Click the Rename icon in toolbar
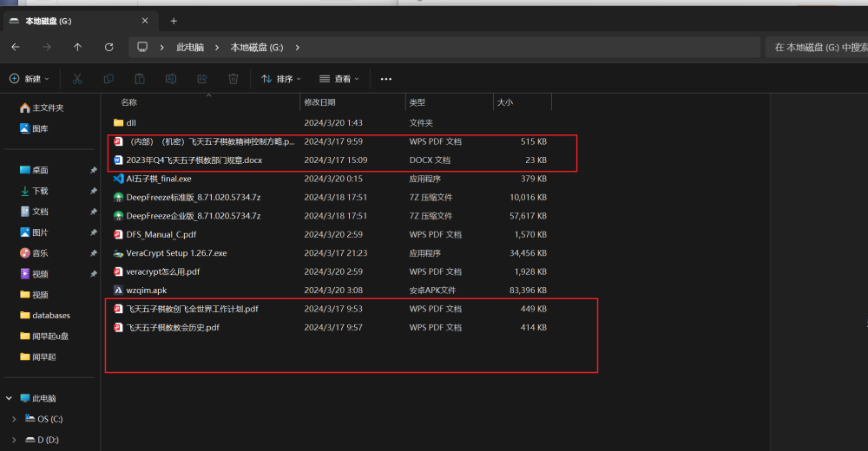The width and height of the screenshot is (868, 451). [x=171, y=79]
